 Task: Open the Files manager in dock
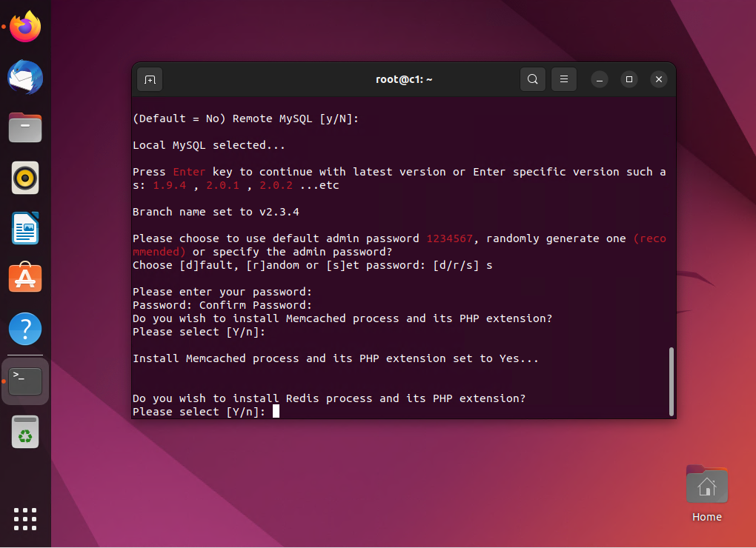click(x=25, y=127)
